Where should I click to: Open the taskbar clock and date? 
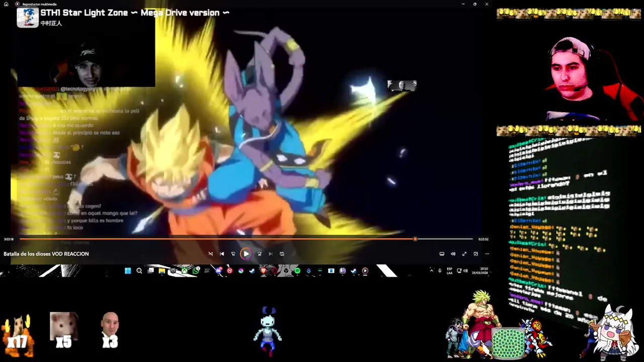tap(480, 271)
